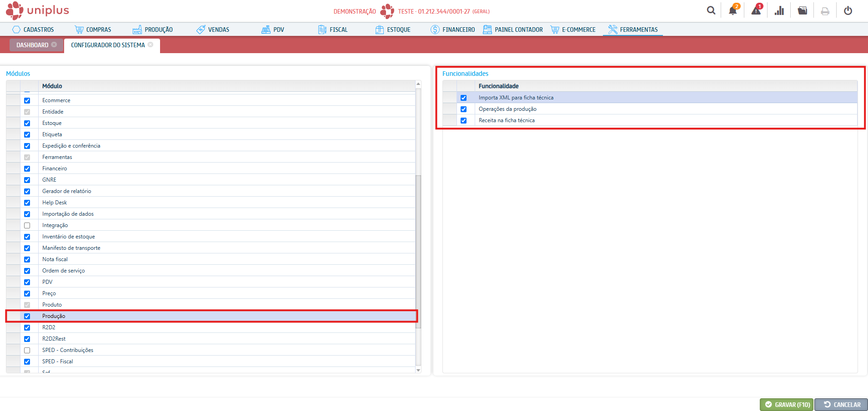Open the Cadastros menu
The width and height of the screenshot is (868, 411).
[x=33, y=30]
